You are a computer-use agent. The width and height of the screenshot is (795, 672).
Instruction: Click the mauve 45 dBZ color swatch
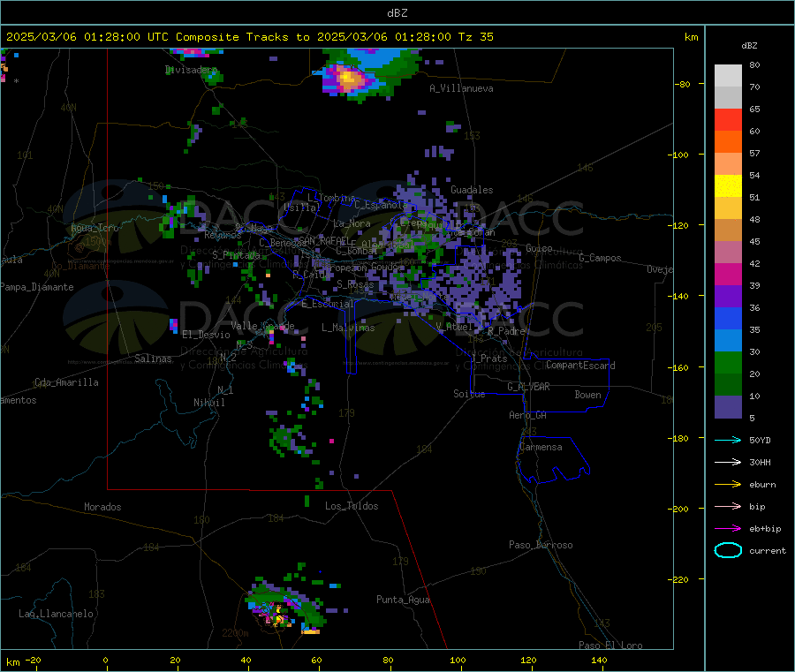tap(728, 252)
